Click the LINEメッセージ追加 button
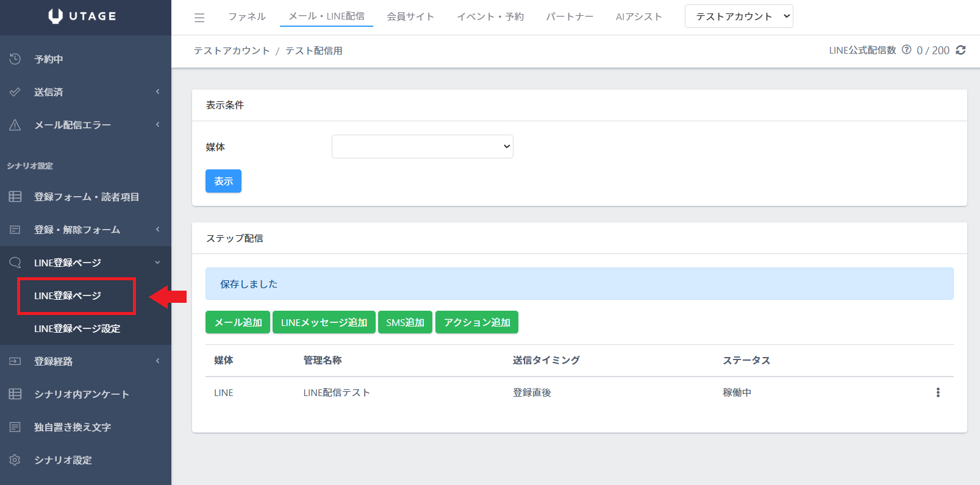 coord(324,322)
